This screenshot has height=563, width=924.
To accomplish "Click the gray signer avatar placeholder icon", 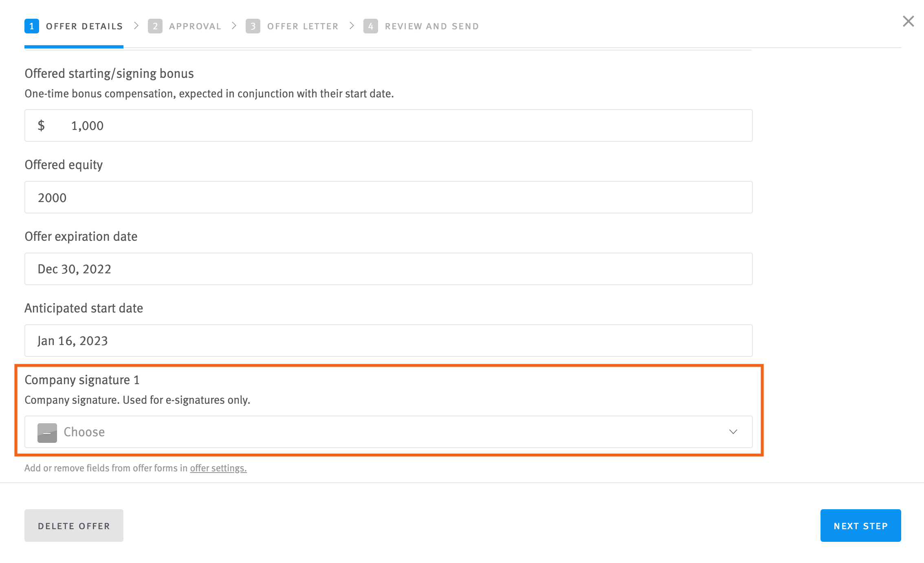I will pyautogui.click(x=47, y=433).
